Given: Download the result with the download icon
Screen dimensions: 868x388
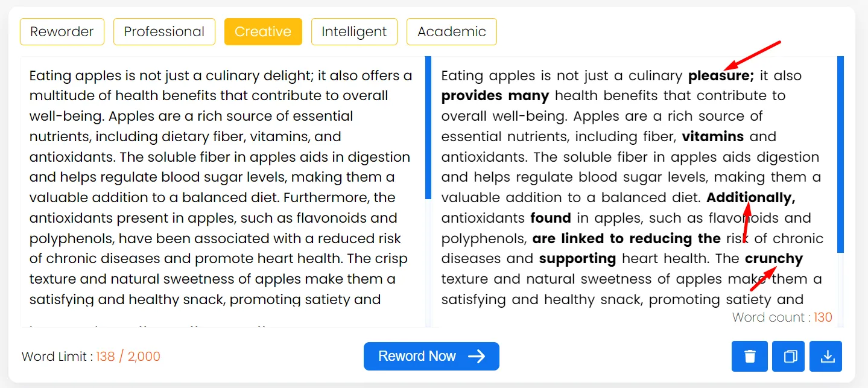Looking at the screenshot, I should 826,356.
